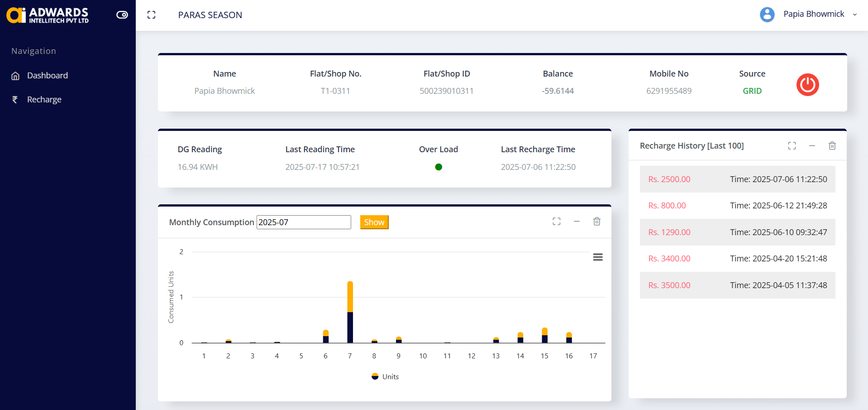Delete the Recharge History card via trash icon
This screenshot has width=868, height=410.
(x=832, y=146)
